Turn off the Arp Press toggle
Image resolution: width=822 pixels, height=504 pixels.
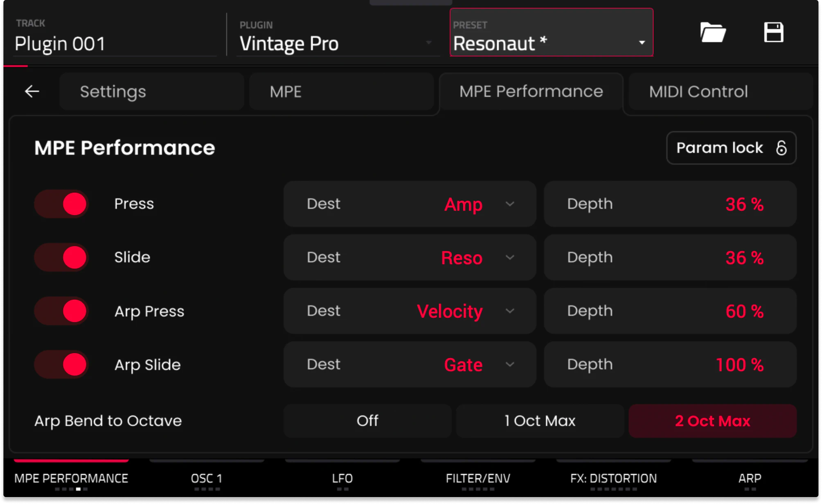coord(61,311)
